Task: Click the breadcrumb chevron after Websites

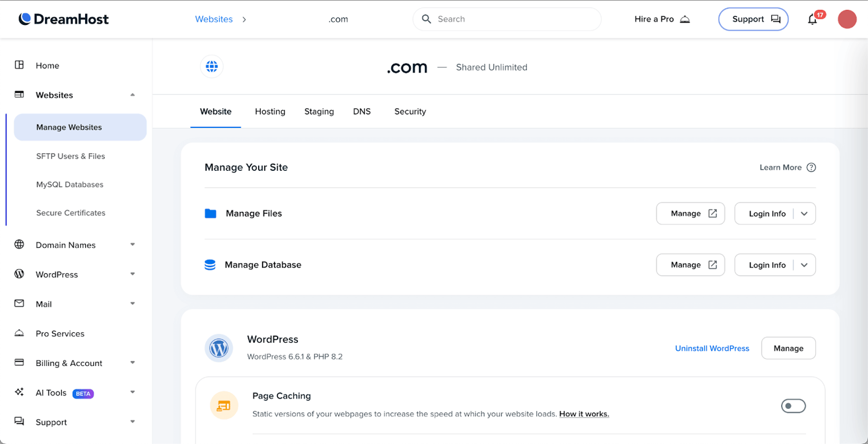Action: coord(244,19)
